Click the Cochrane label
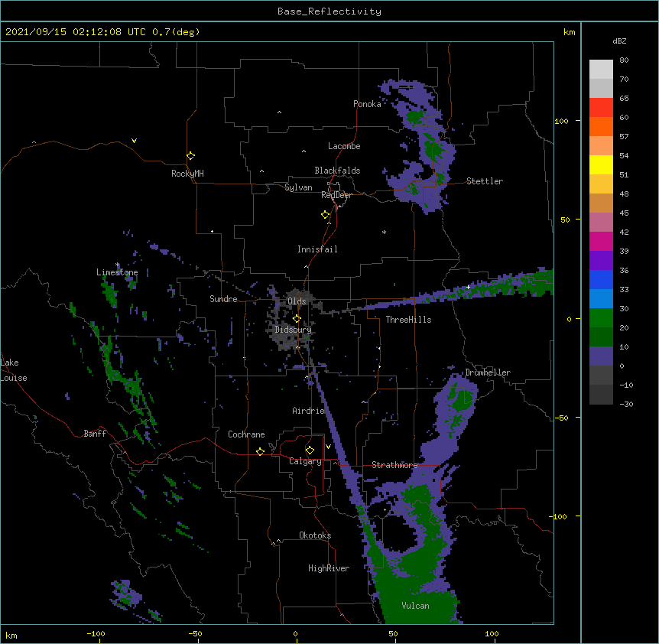659x644 pixels. pyautogui.click(x=246, y=434)
